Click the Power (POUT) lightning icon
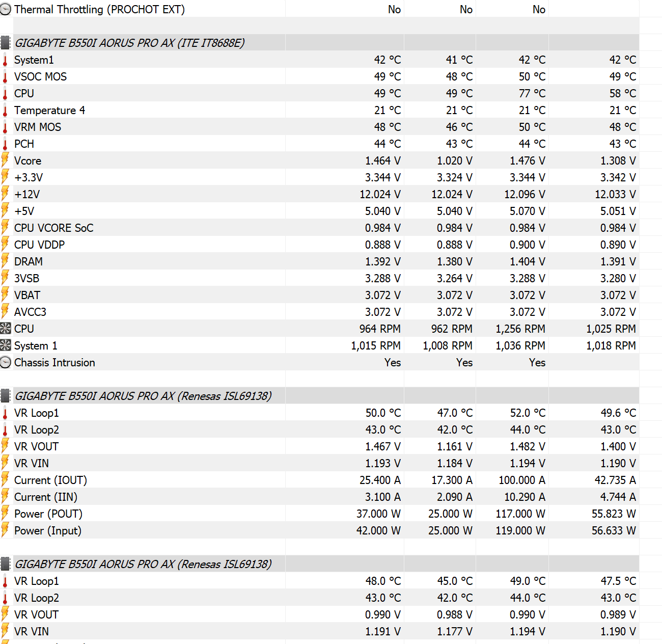This screenshot has height=644, width=662. click(x=5, y=513)
